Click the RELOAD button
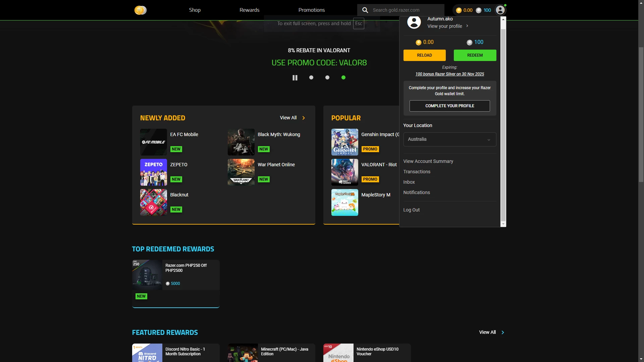Viewport: 644px width, 362px height. [424, 55]
